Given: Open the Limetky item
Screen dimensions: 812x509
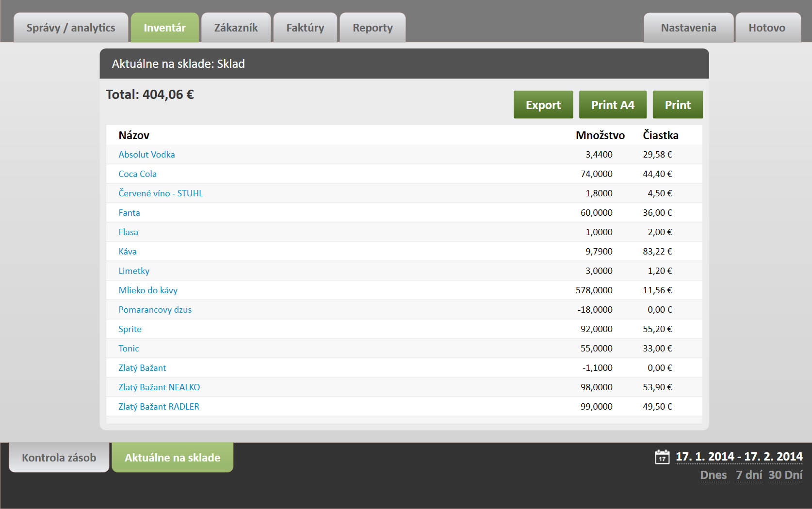Looking at the screenshot, I should pos(134,271).
